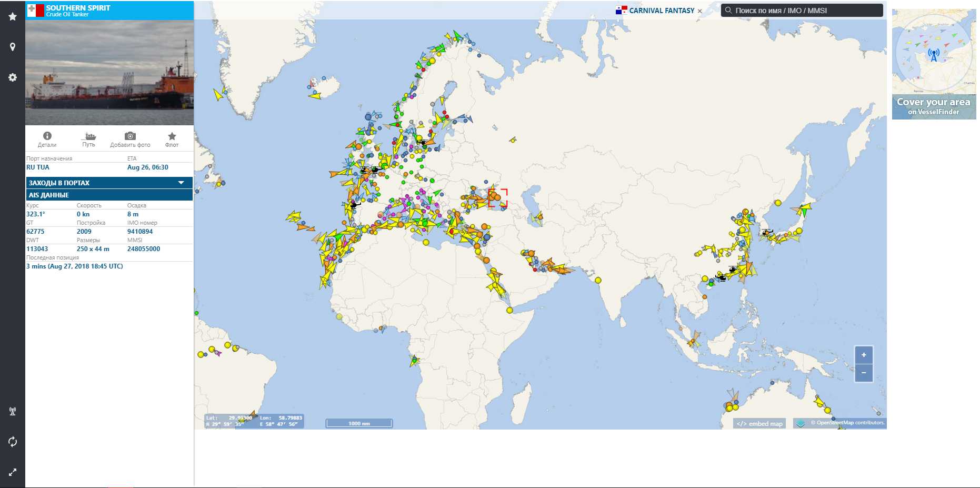Zoom out with the minus button
Viewport: 980px width, 488px height.
point(864,373)
